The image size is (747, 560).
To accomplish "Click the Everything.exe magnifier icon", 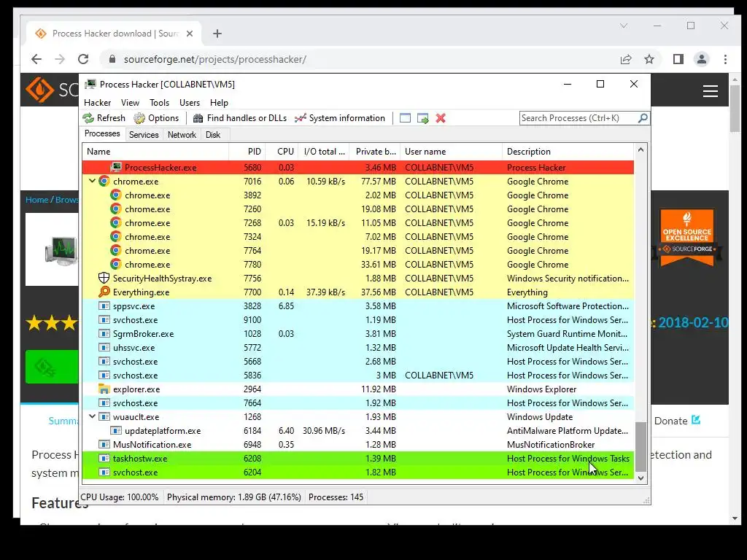I will 104,292.
